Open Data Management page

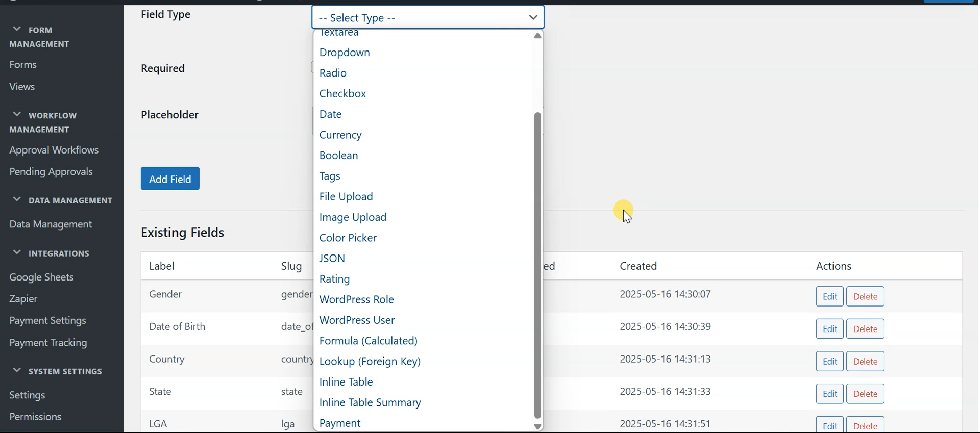pyautogui.click(x=51, y=224)
